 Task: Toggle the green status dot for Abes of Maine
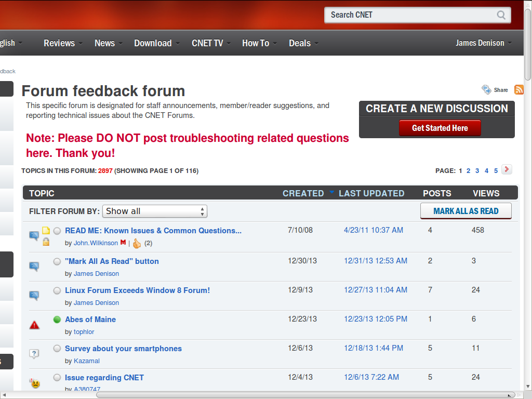tap(57, 320)
